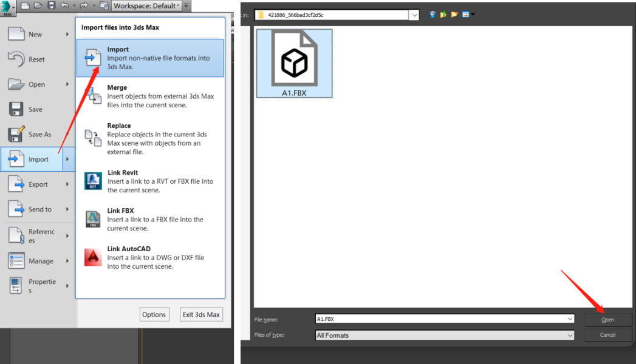
Task: Expand the Send to submenu arrow
Action: 67,209
